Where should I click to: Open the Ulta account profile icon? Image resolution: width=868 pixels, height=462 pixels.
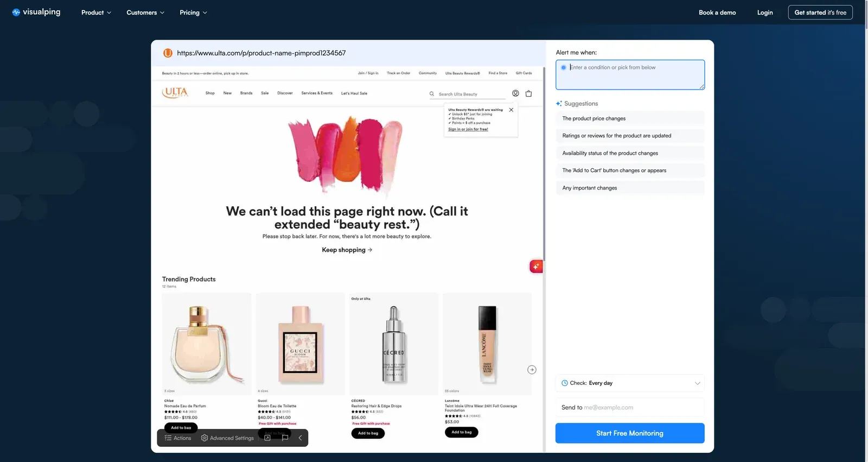click(515, 93)
